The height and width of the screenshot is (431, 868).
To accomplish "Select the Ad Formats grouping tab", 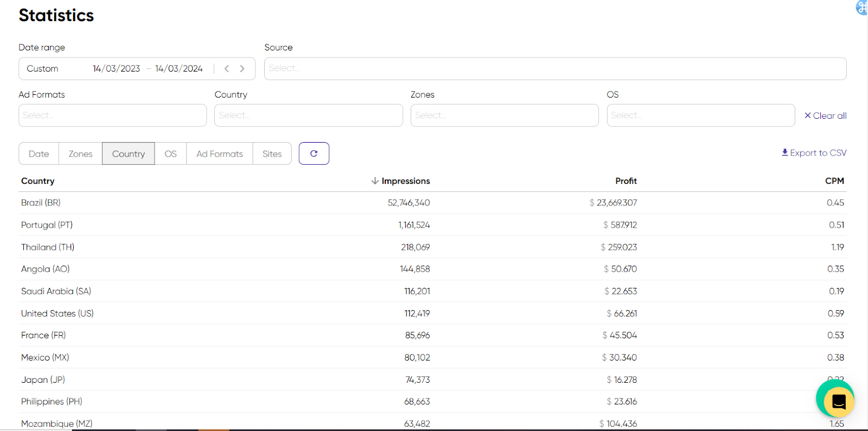I will click(x=219, y=154).
